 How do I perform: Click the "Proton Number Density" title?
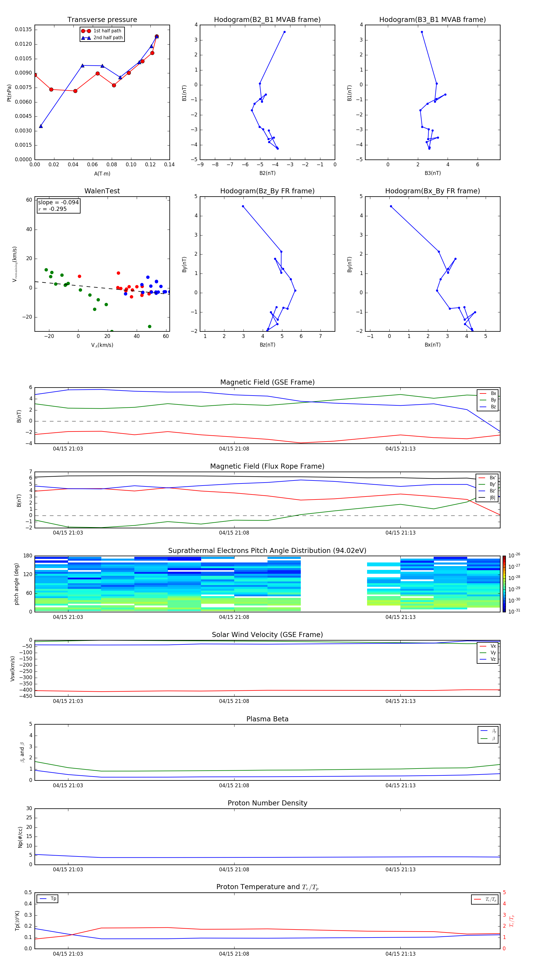267,803
